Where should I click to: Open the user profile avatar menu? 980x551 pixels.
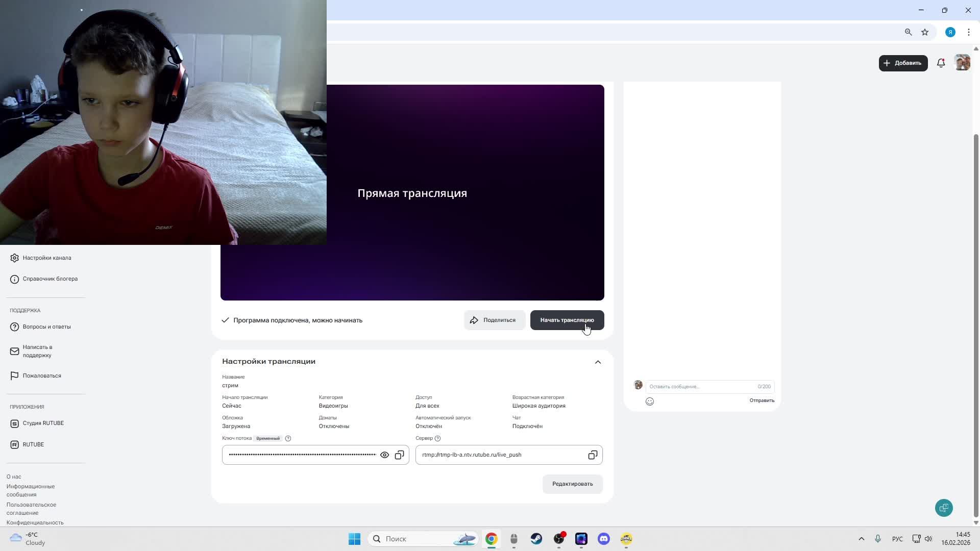click(x=962, y=63)
